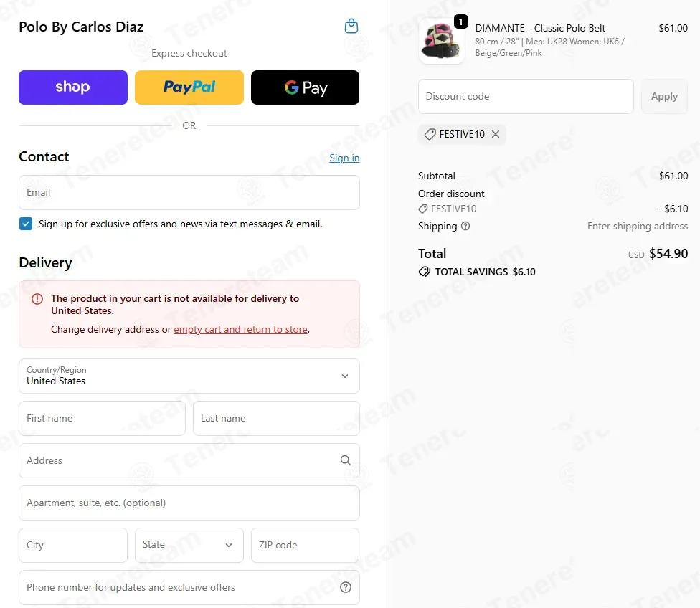Click the phone number help icon
The image size is (700, 608).
coord(346,587)
